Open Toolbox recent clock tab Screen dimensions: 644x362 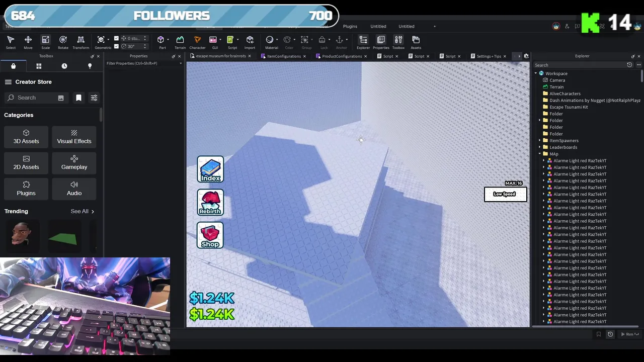pyautogui.click(x=64, y=66)
